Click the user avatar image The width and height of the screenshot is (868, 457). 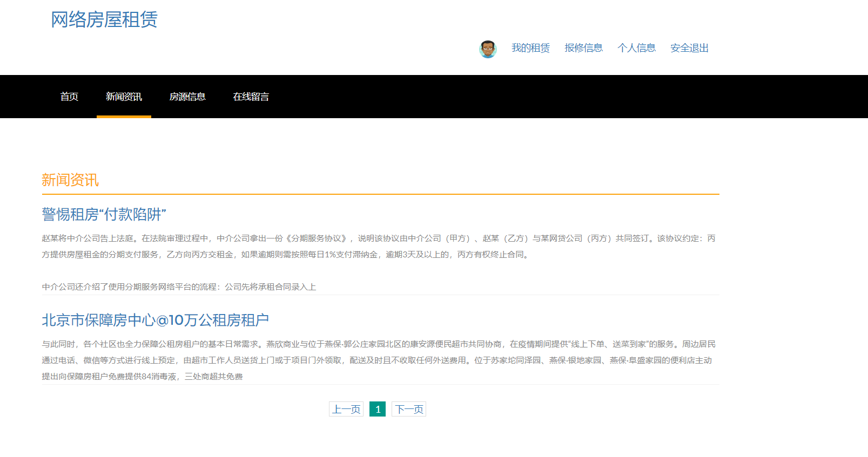tap(488, 49)
